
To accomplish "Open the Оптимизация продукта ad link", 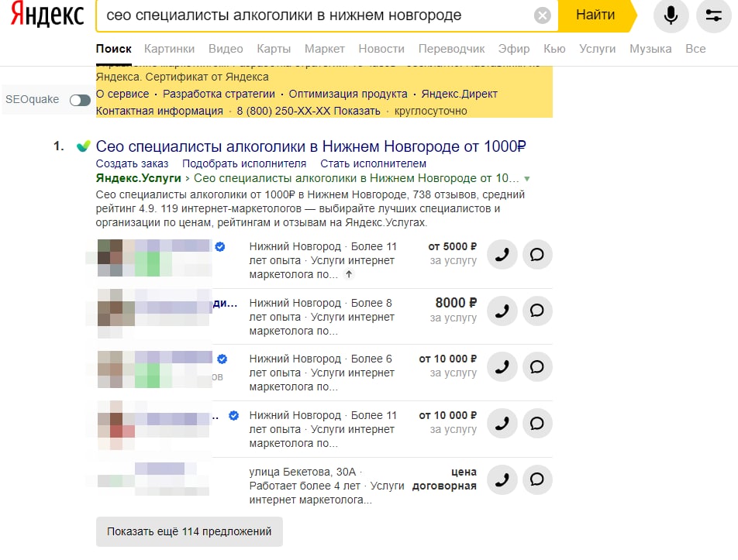I will point(348,94).
